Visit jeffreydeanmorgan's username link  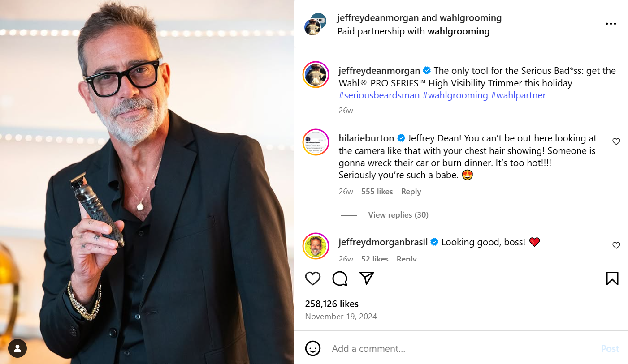pos(378,70)
